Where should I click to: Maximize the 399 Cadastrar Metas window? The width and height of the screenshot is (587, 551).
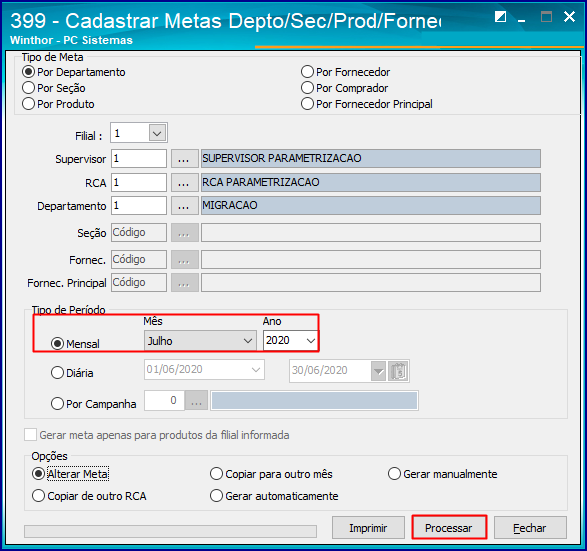pyautogui.click(x=546, y=17)
